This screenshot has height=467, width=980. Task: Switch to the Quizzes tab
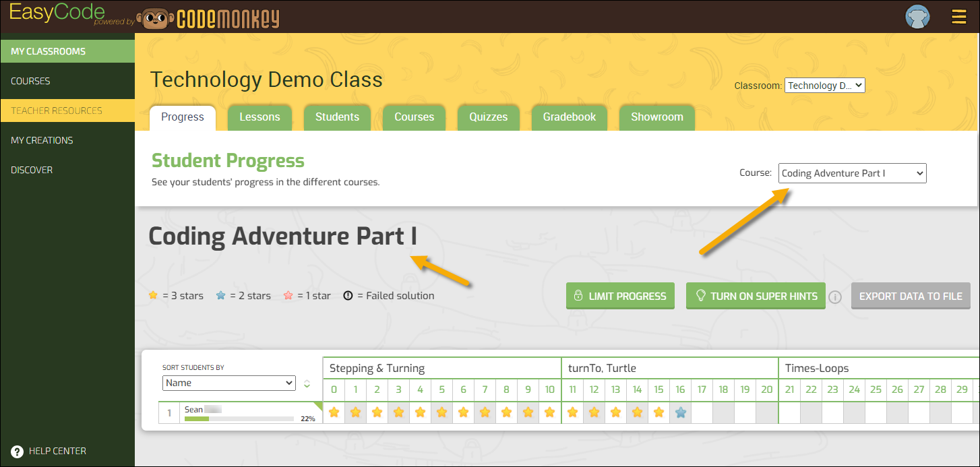488,117
